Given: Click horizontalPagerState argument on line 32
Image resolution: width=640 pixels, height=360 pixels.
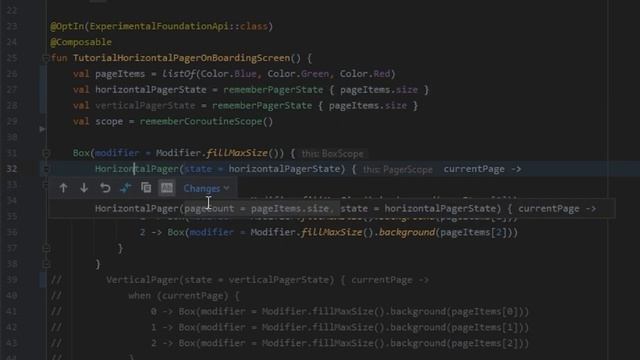Looking at the screenshot, I should point(284,169).
